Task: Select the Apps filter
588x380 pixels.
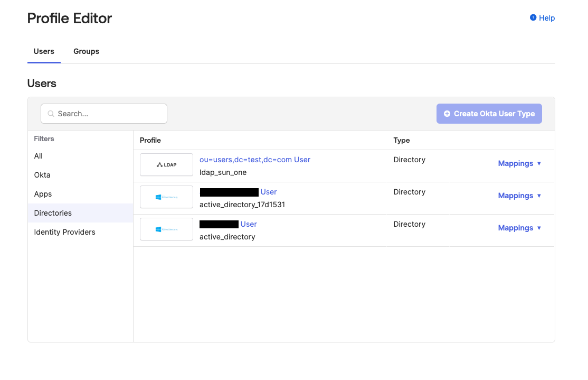Action: click(x=42, y=194)
